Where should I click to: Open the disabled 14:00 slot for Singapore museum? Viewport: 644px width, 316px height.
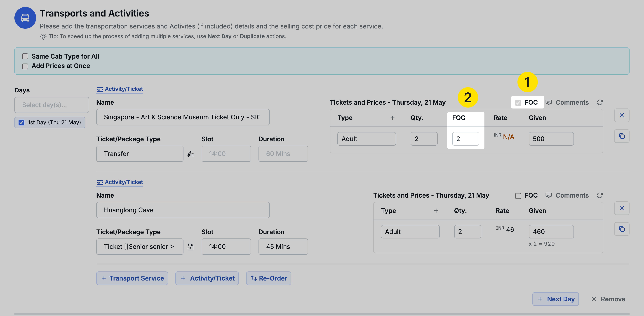pyautogui.click(x=226, y=154)
